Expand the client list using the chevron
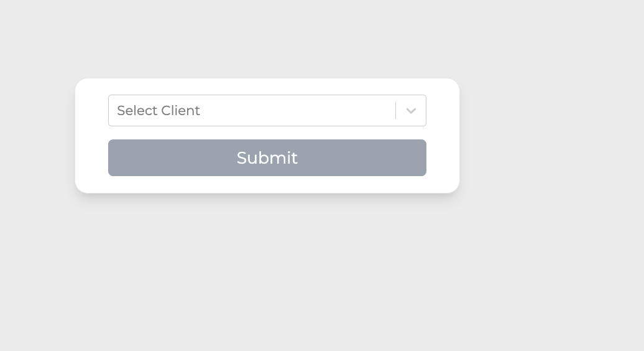This screenshot has height=351, width=644. [x=411, y=111]
